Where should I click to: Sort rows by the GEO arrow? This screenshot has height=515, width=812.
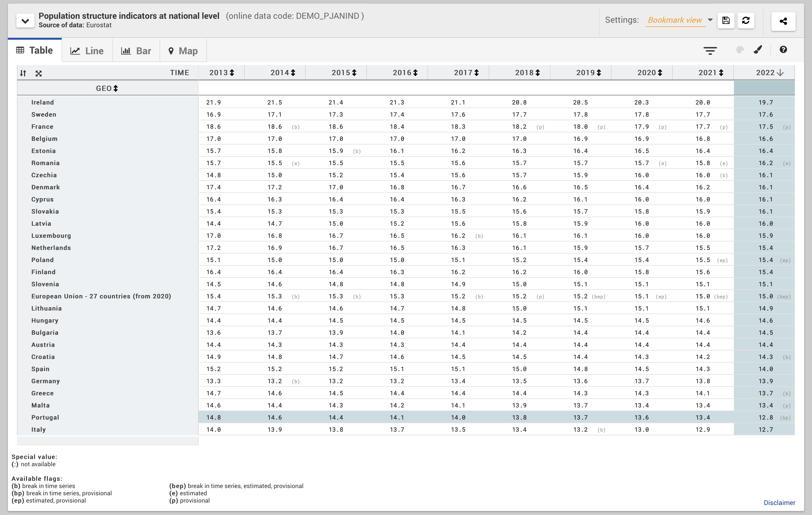pyautogui.click(x=116, y=88)
